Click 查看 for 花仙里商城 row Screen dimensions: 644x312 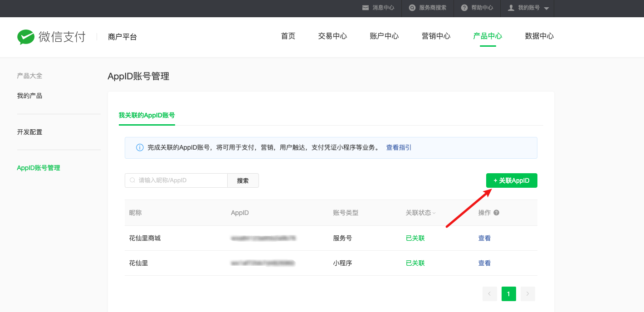click(484, 238)
